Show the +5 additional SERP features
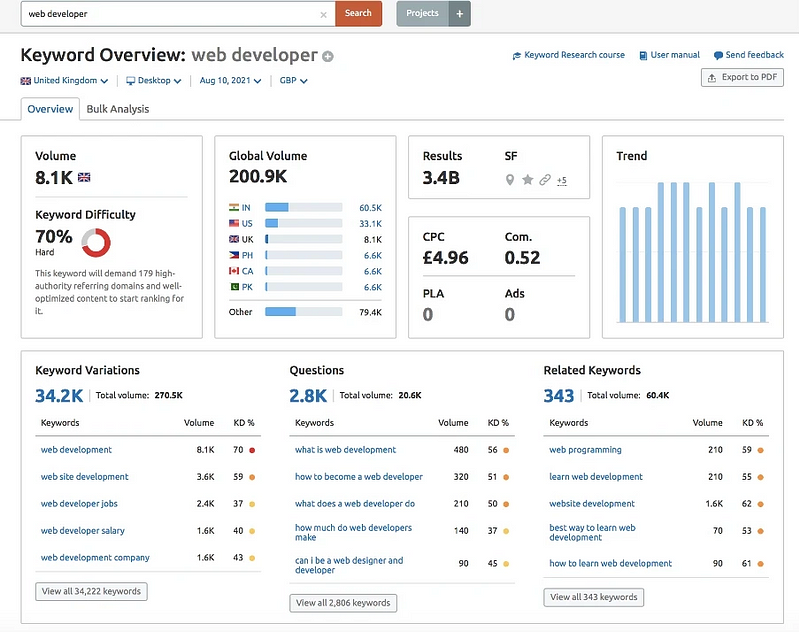 point(562,181)
